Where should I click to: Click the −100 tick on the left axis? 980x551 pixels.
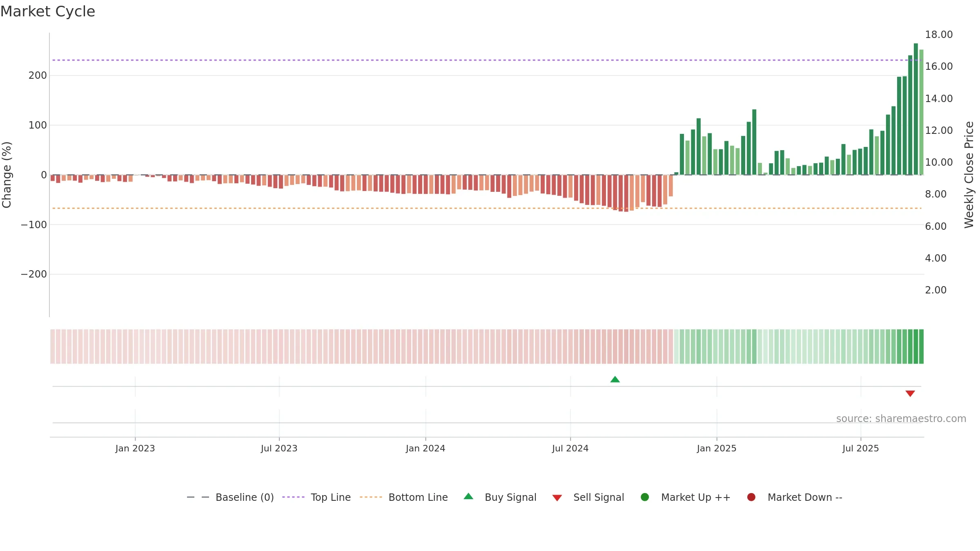(x=34, y=225)
